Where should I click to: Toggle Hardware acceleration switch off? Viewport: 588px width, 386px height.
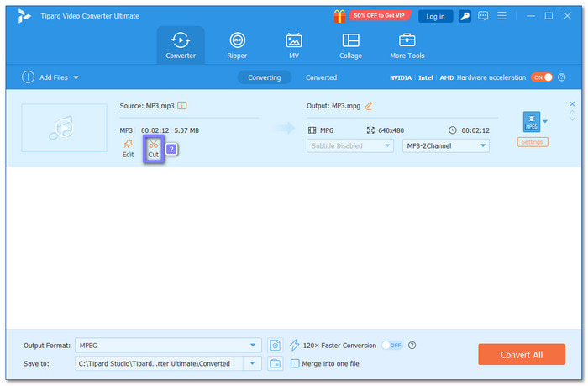point(541,77)
